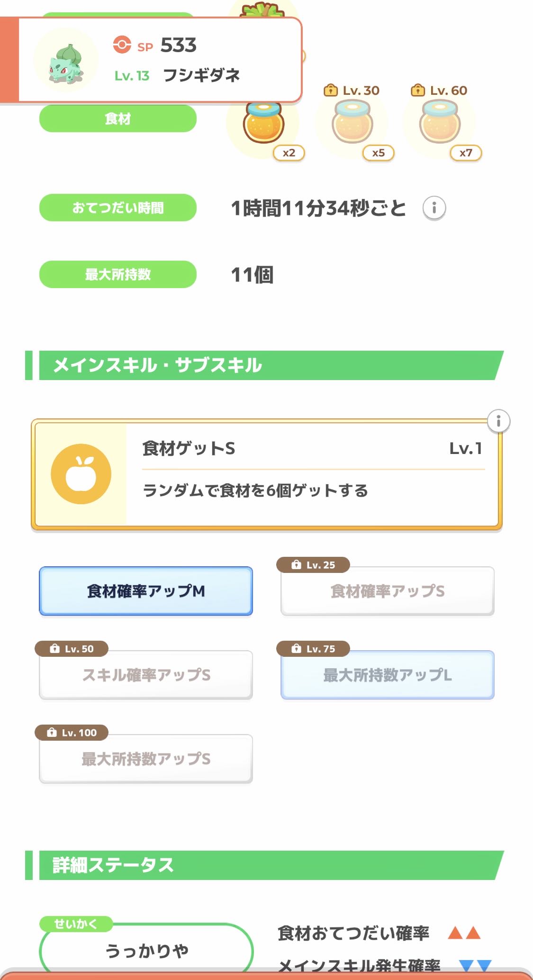Tap the apple main skill icon

pos(81,473)
